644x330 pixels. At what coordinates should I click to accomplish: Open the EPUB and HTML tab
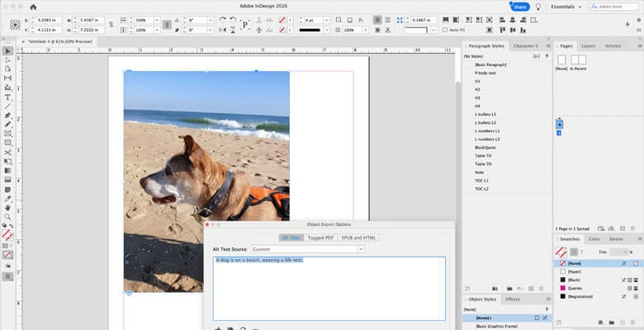coord(358,238)
